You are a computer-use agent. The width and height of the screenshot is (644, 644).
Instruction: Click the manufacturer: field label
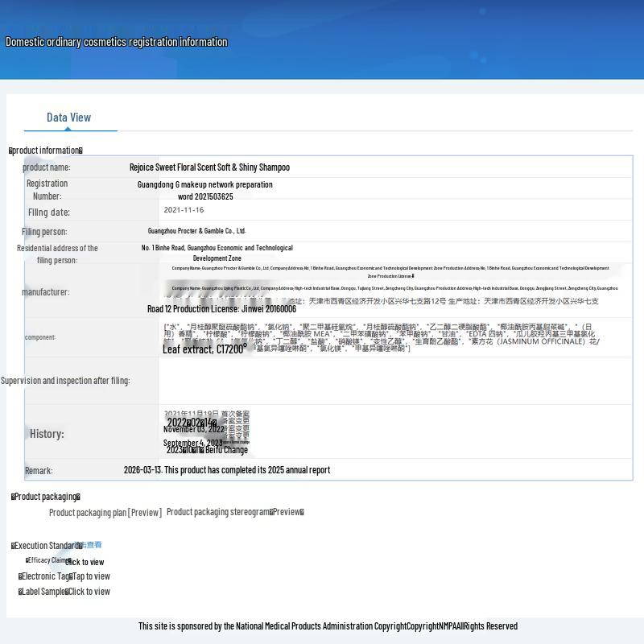pos(46,292)
